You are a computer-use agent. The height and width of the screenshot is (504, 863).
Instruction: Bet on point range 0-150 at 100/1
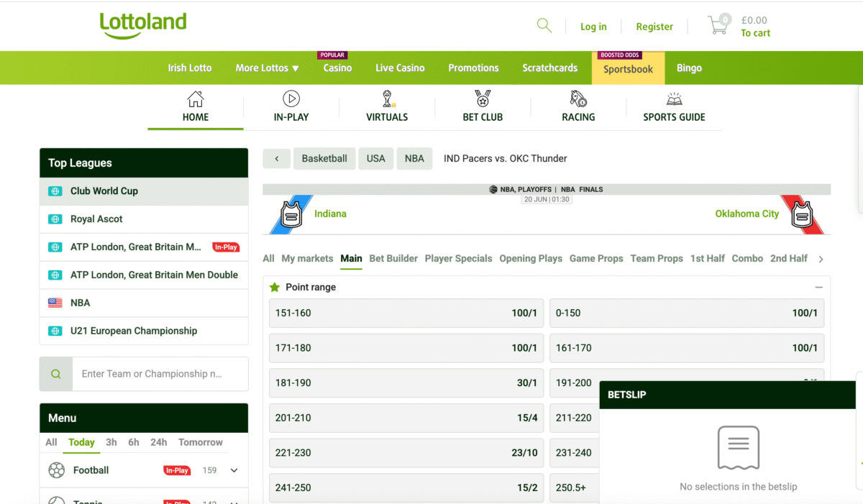tap(687, 313)
